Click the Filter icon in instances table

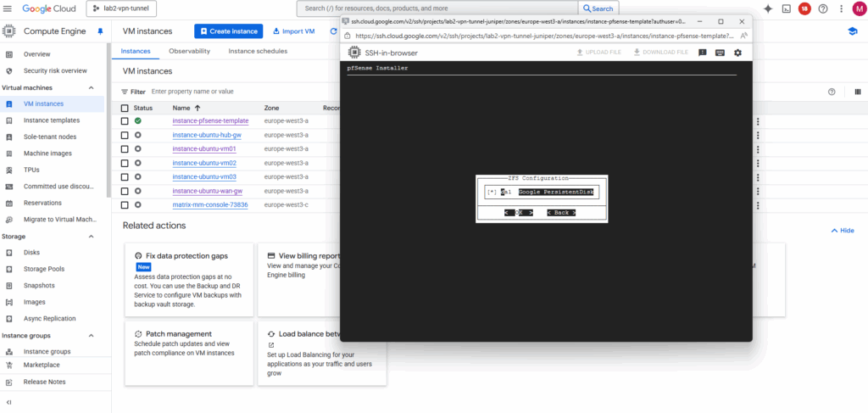pos(125,92)
